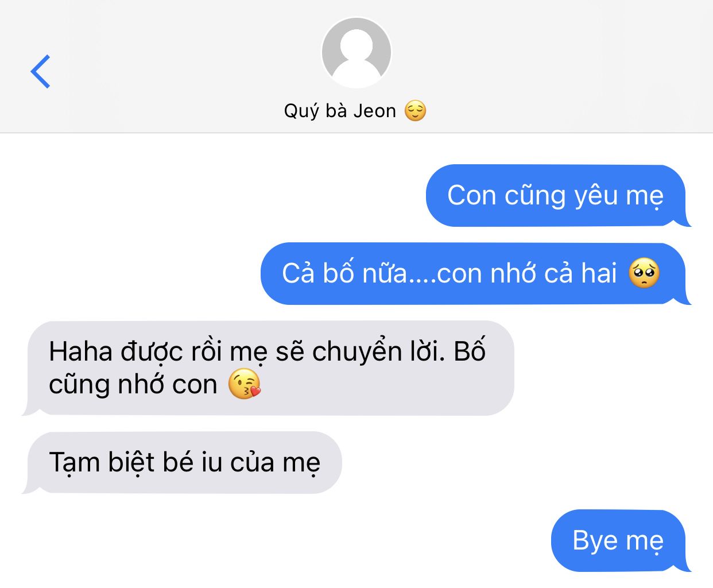
Task: Click the word "Quý" in the contact name
Action: coord(301,111)
